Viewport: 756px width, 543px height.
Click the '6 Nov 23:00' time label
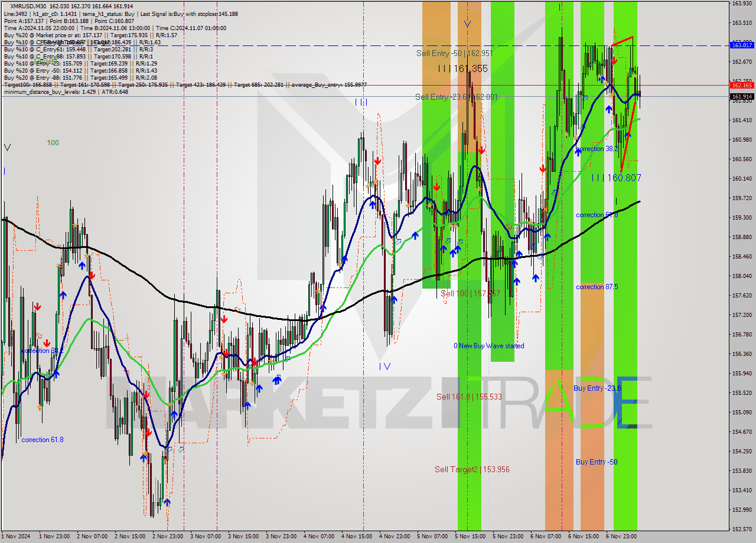(x=621, y=537)
